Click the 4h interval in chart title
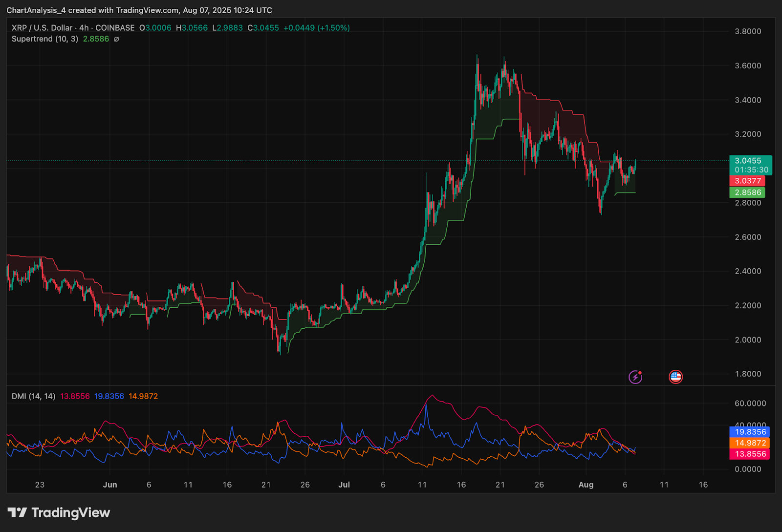 click(x=84, y=28)
